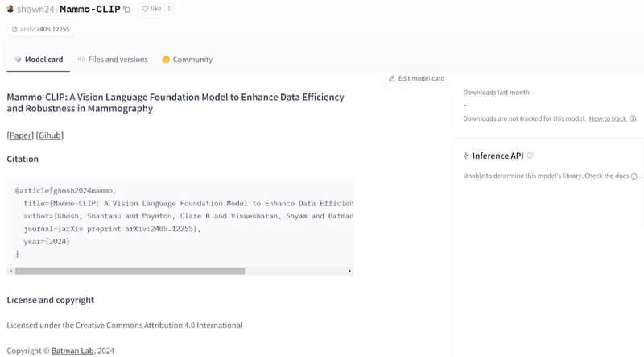
Task: Click the Edit model card button
Action: [416, 78]
